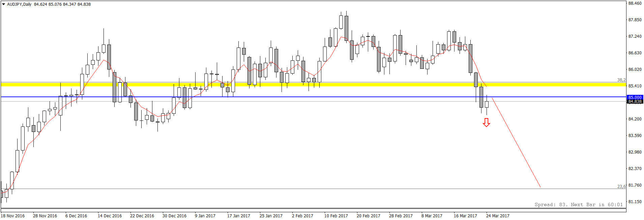Click the 86.630 price axis label
The image size is (644, 220).
click(635, 53)
